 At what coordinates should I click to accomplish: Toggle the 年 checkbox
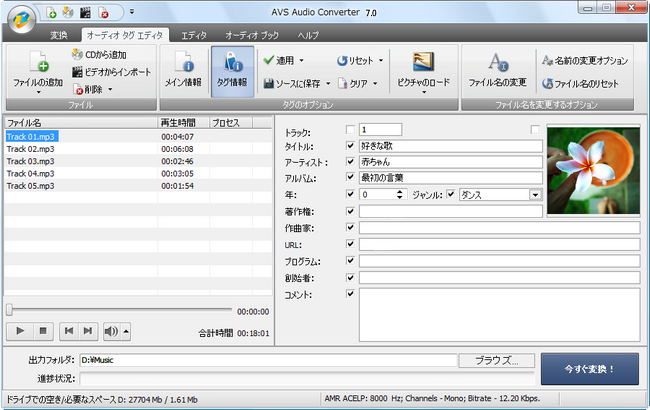tap(350, 194)
